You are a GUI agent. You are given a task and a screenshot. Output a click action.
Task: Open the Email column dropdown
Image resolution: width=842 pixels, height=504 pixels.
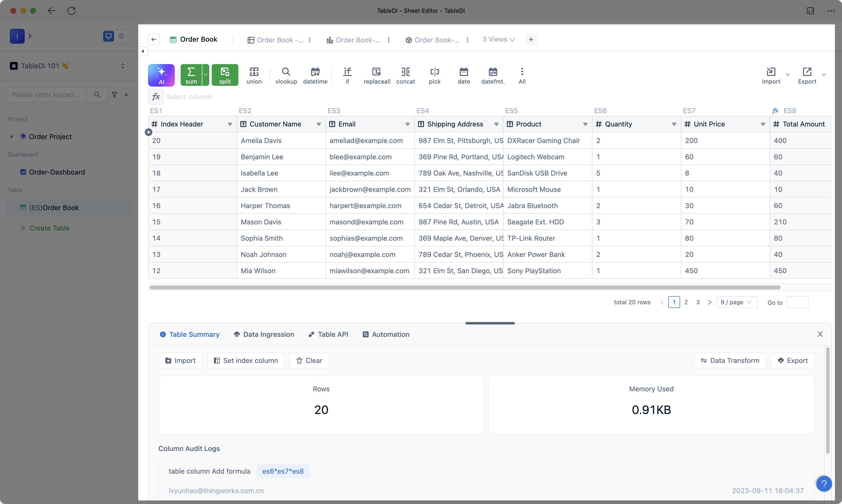(407, 124)
